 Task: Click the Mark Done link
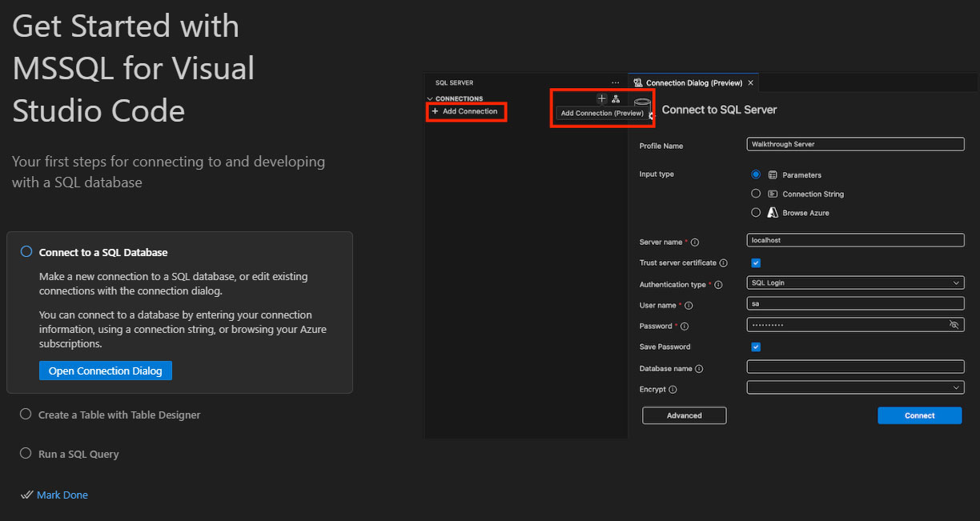62,495
